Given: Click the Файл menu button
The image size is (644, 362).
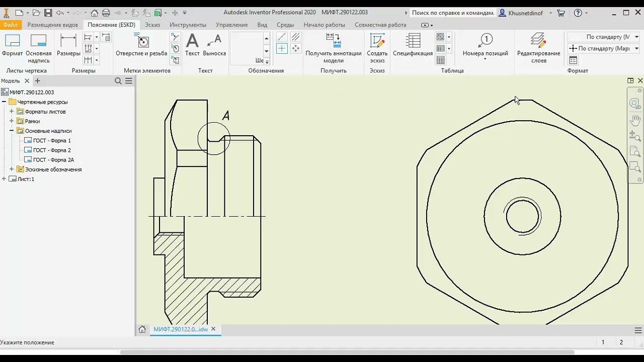Looking at the screenshot, I should click(10, 25).
